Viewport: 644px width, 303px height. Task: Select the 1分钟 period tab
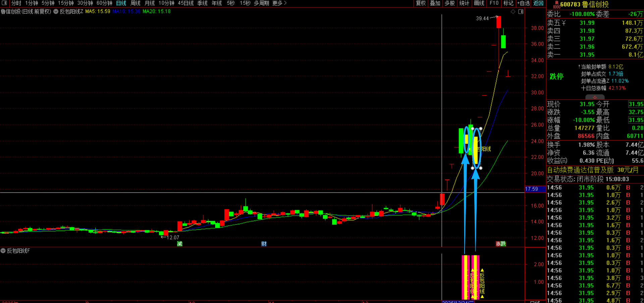[x=32, y=3]
